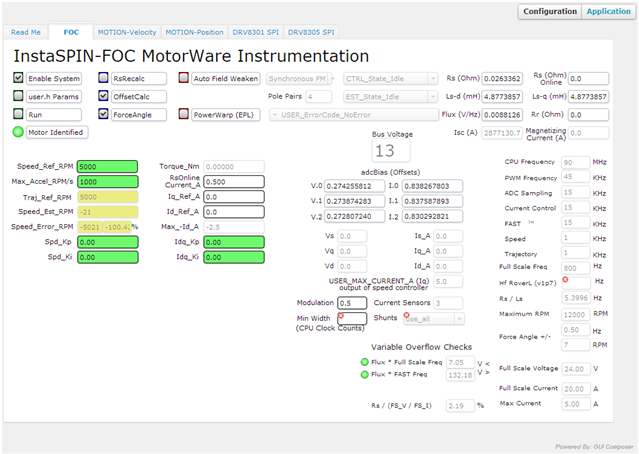
Task: Click the Rs (Ohm) Online value field
Action: click(588, 79)
